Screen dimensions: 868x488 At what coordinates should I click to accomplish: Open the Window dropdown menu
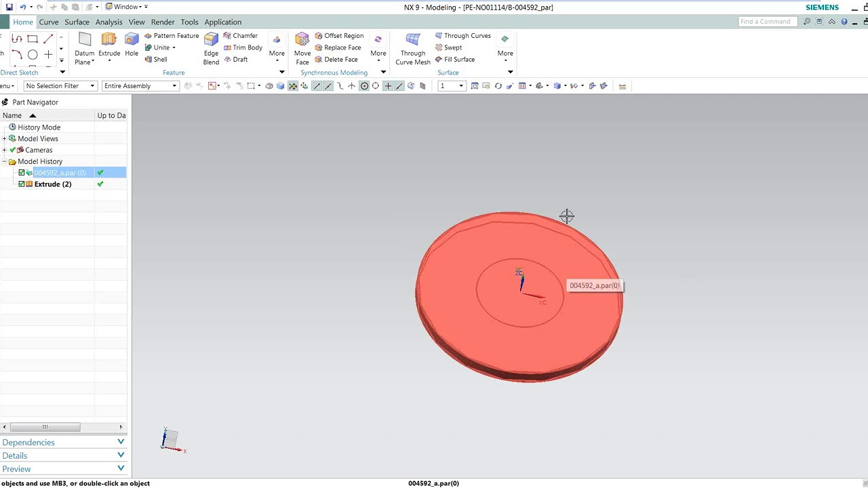tap(126, 7)
